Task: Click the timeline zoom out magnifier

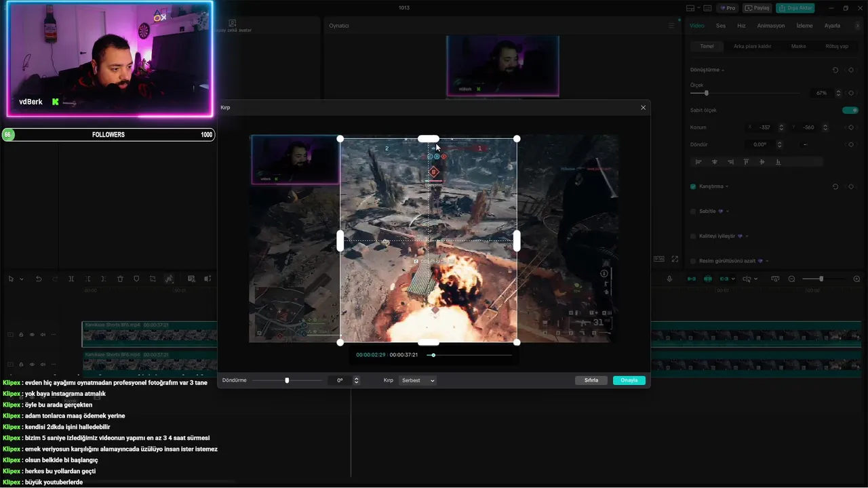Action: coord(791,279)
